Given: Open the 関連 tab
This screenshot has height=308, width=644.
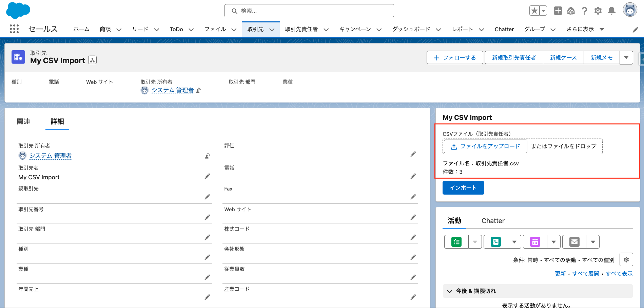Looking at the screenshot, I should pyautogui.click(x=23, y=121).
